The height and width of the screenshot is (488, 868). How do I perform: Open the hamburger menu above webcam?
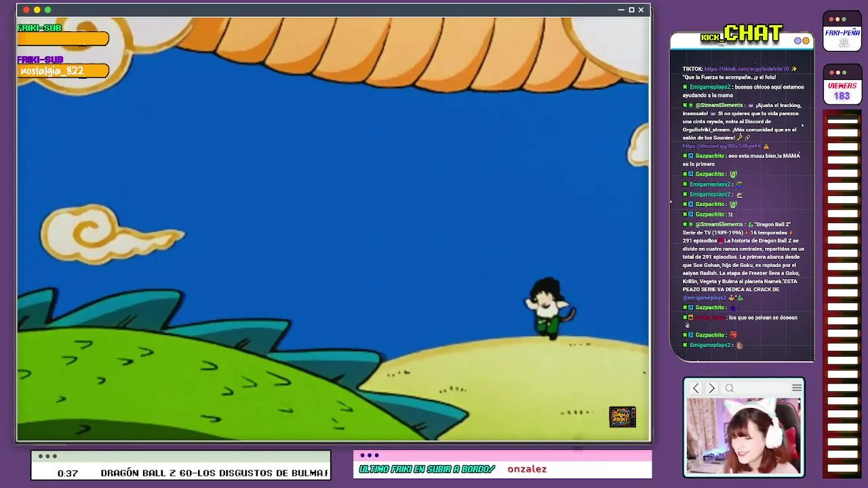click(x=797, y=388)
